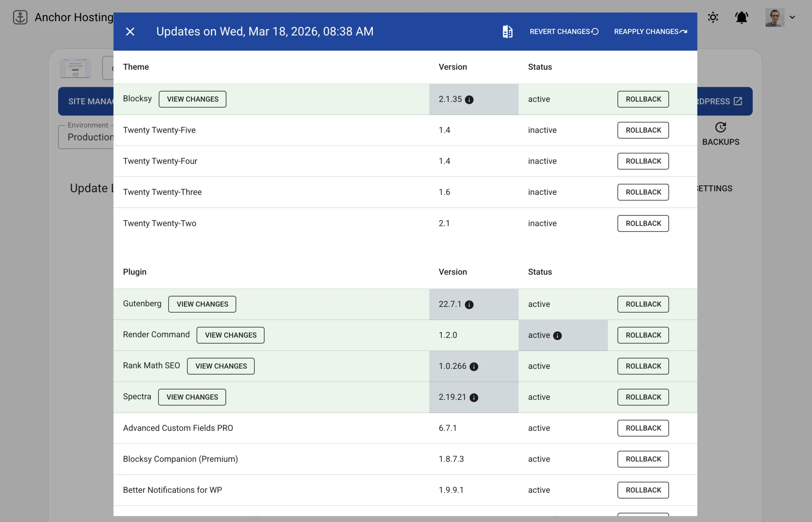Close the updates dialog with X icon
Screen dimensions: 812x522
[130, 31]
